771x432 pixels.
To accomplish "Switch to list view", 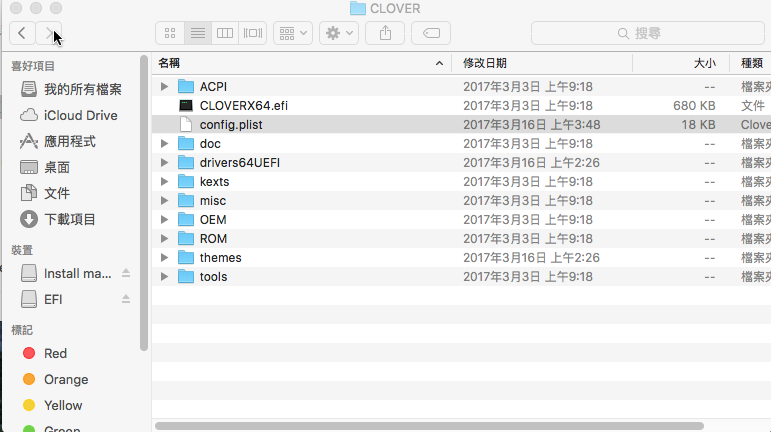I will point(198,33).
